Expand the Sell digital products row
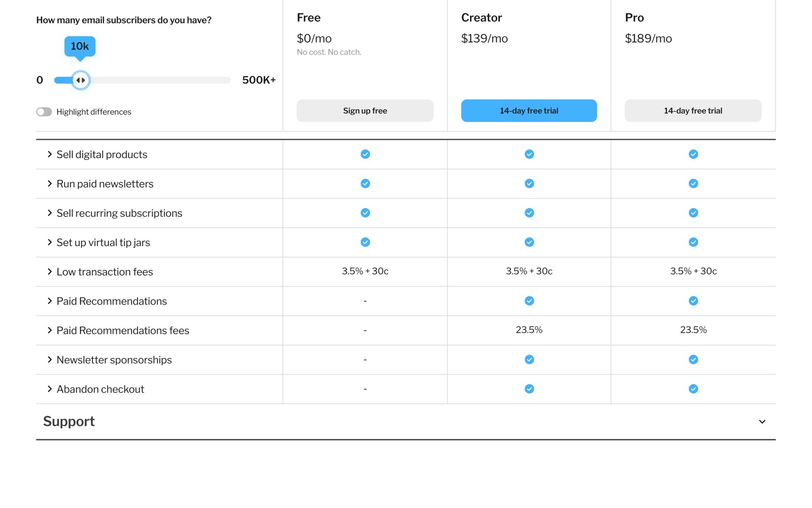The width and height of the screenshot is (812, 508). [50, 154]
